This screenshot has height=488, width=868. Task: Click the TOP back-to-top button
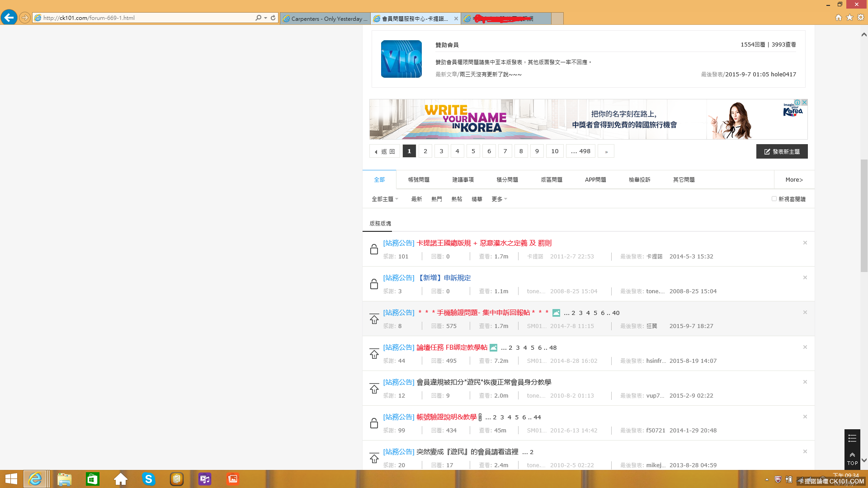852,458
